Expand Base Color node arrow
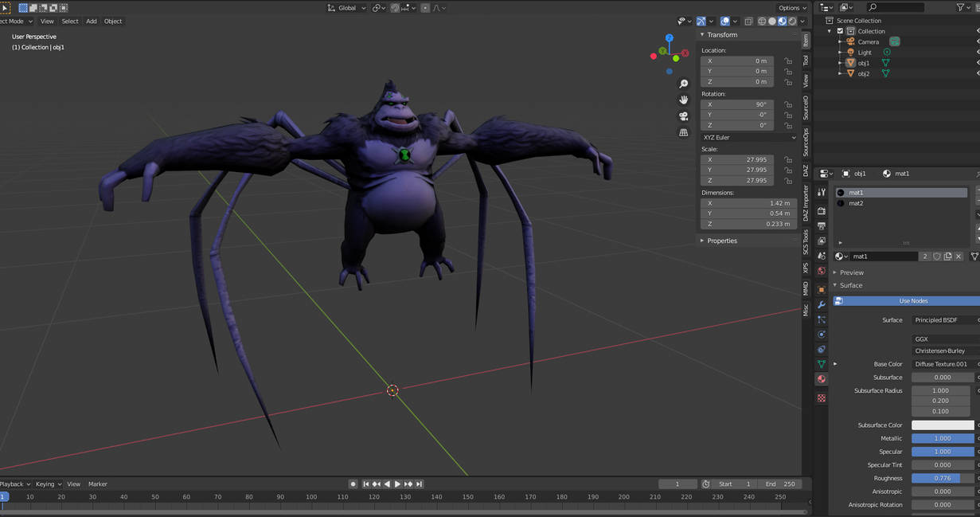 (835, 364)
